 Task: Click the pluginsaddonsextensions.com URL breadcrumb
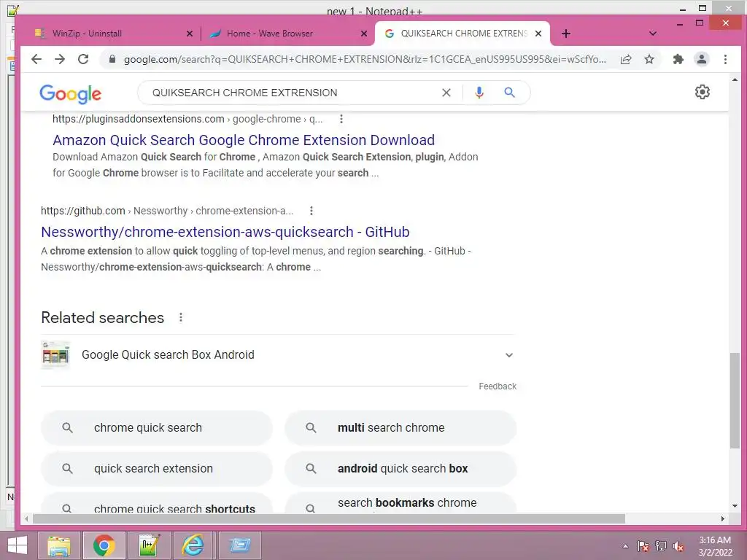(187, 119)
